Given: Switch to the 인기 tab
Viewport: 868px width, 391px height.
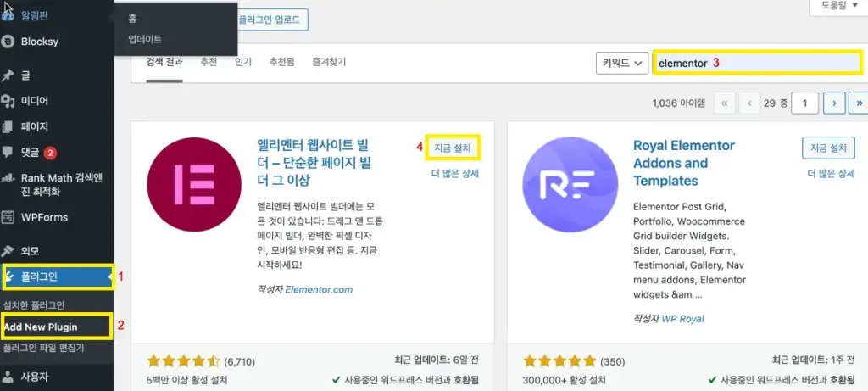Looking at the screenshot, I should coord(243,62).
